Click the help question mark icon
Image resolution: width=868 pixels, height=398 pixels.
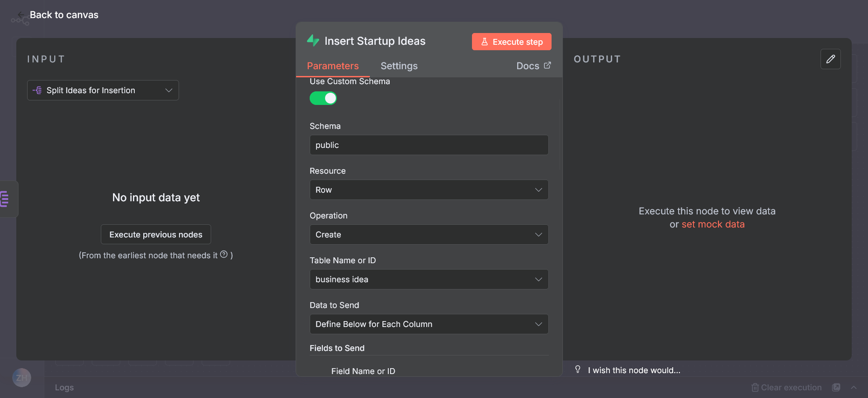224,255
